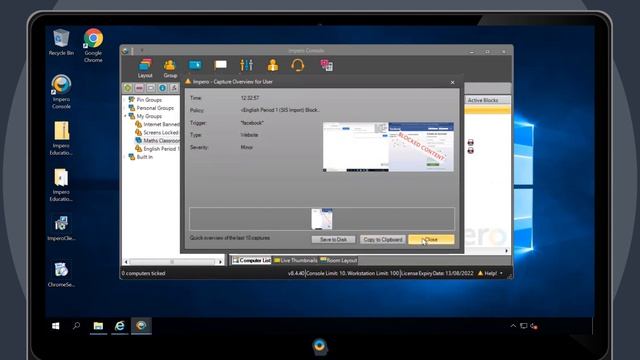Click the Help! link in the status bar
The image size is (640, 360).
490,273
